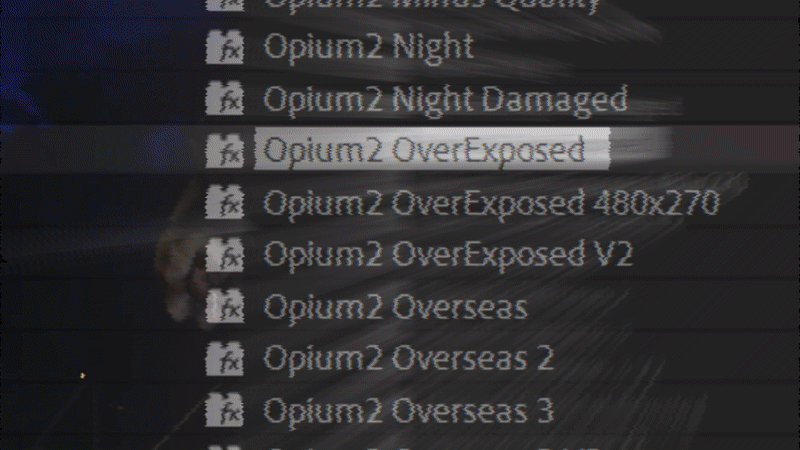Click the fx icon beside Opium2 Night
Image resolution: width=800 pixels, height=450 pixels.
pyautogui.click(x=224, y=47)
